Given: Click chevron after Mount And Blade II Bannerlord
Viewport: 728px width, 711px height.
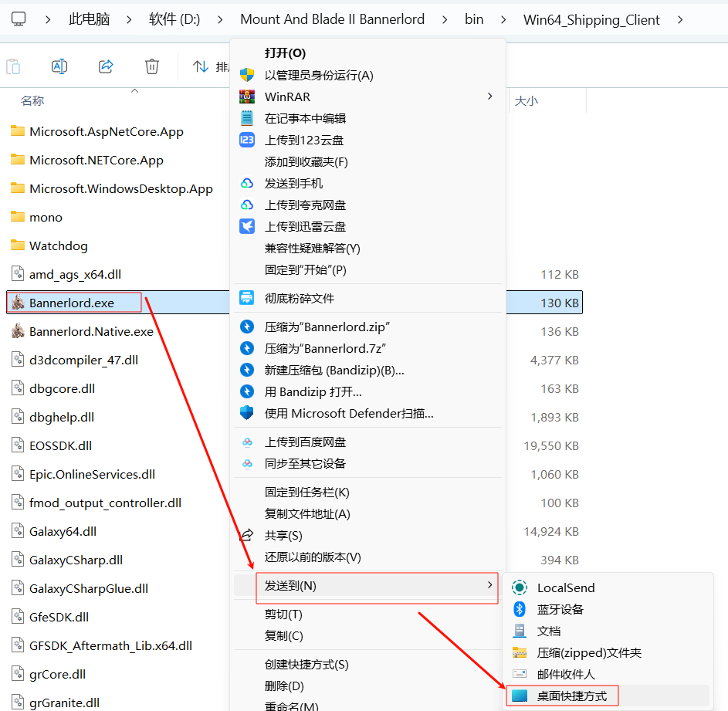Looking at the screenshot, I should (445, 19).
